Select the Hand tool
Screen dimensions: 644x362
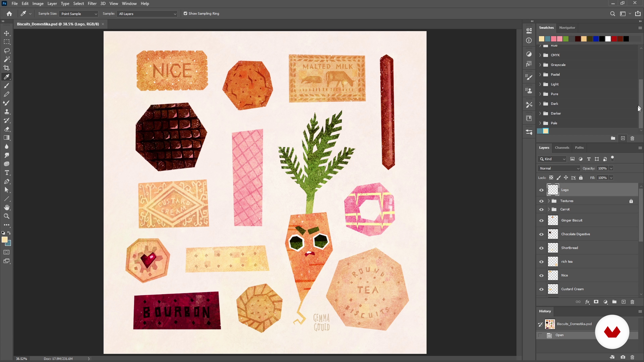(7, 208)
